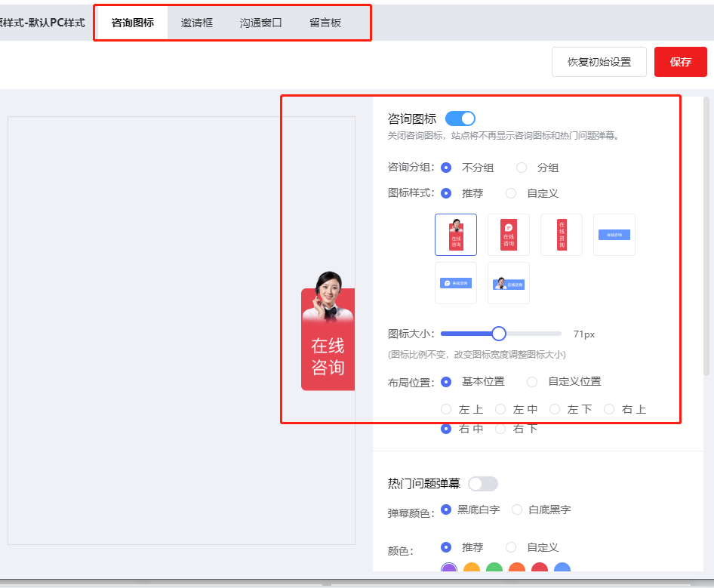Viewport: 714px width, 588px height.
Task: Select 分组 for 咨询分组
Action: [x=522, y=168]
